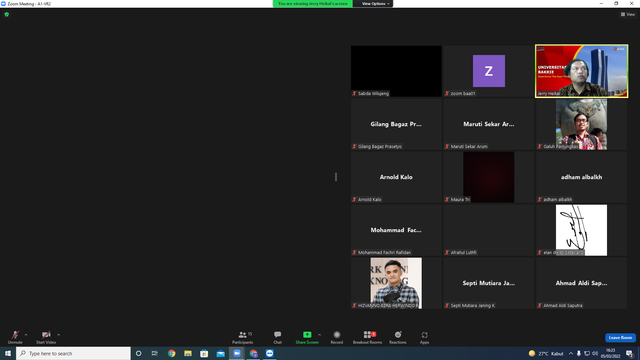This screenshot has height=360, width=640.
Task: Open the Participants panel
Action: click(242, 337)
